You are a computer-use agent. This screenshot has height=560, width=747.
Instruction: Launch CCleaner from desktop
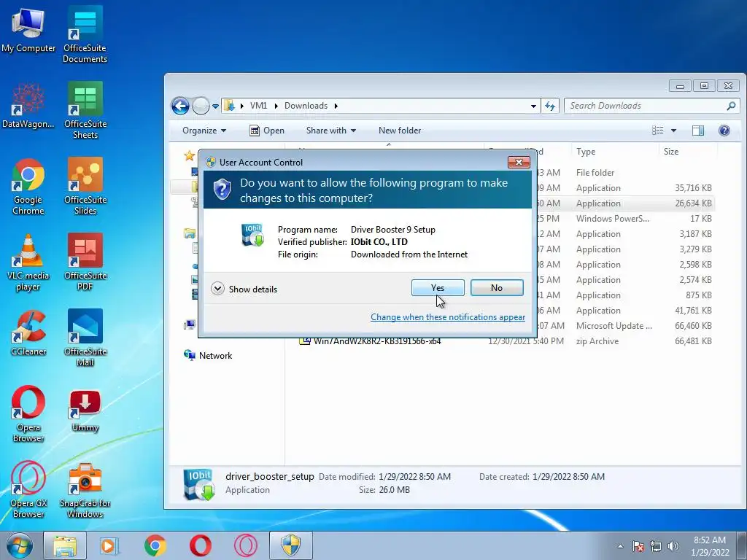click(x=28, y=332)
